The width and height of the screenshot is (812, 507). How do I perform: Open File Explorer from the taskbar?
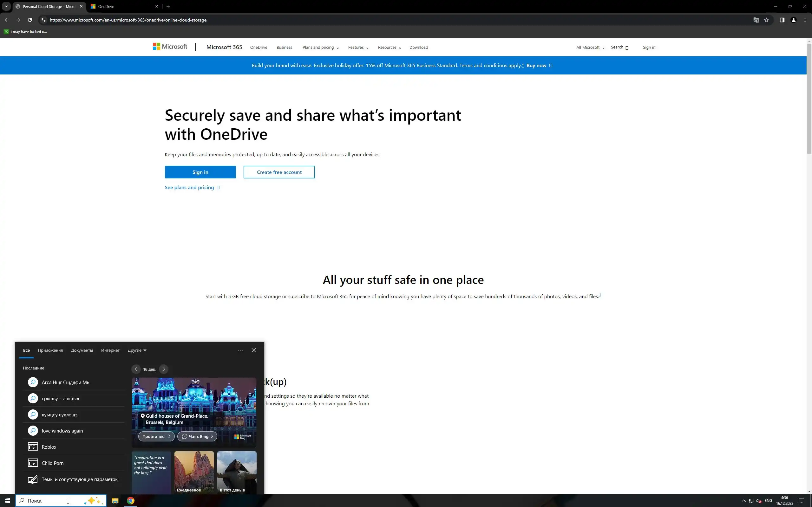(115, 501)
